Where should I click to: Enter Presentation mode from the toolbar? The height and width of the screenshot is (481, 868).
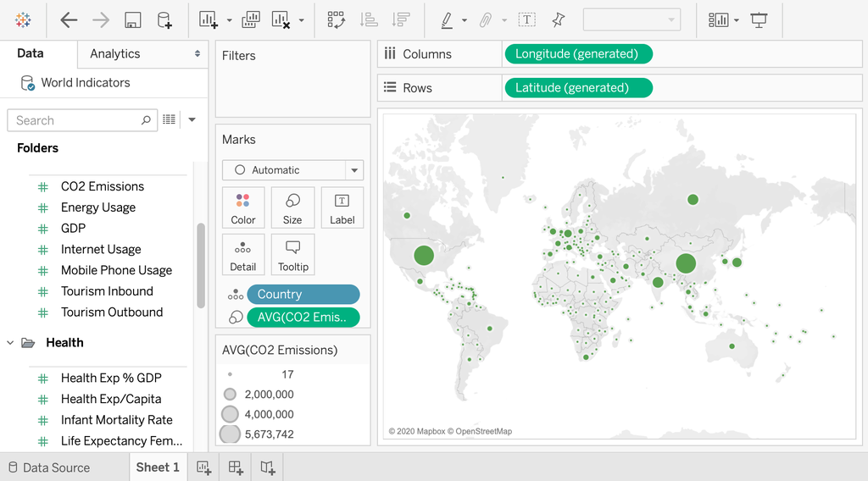point(759,20)
